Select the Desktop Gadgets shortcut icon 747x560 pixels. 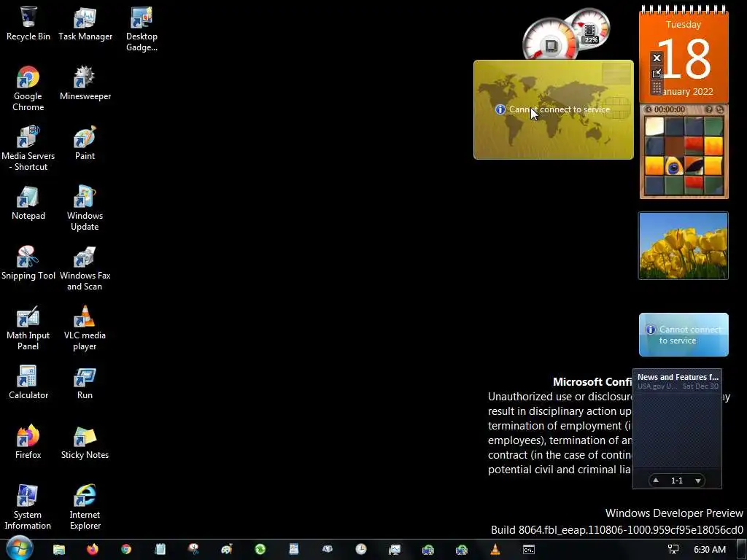pyautogui.click(x=142, y=29)
